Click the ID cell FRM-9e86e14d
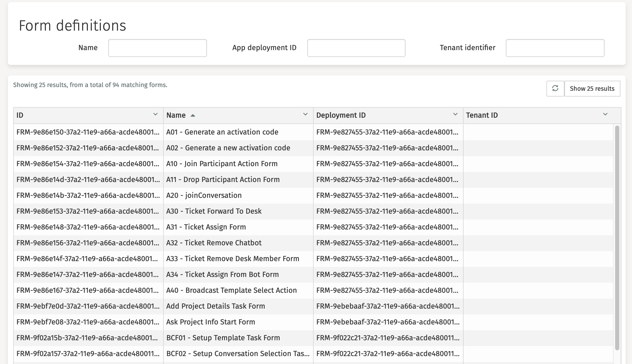Viewport: 632px width, 364px height. (x=88, y=180)
